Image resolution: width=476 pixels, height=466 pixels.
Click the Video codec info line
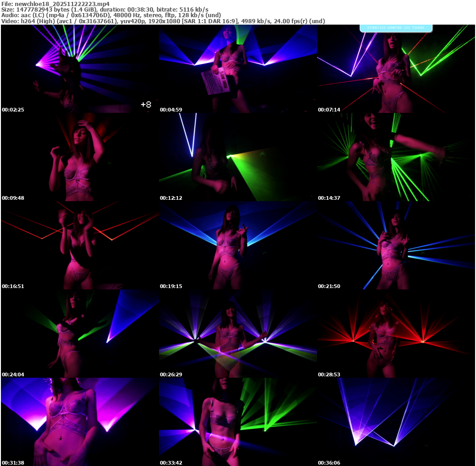[x=163, y=21]
